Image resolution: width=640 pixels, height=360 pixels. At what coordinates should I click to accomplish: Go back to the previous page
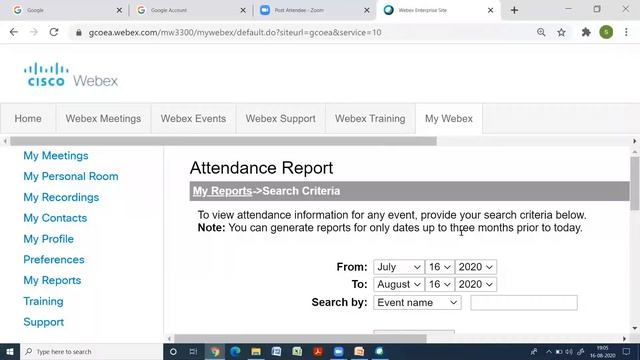click(x=14, y=32)
